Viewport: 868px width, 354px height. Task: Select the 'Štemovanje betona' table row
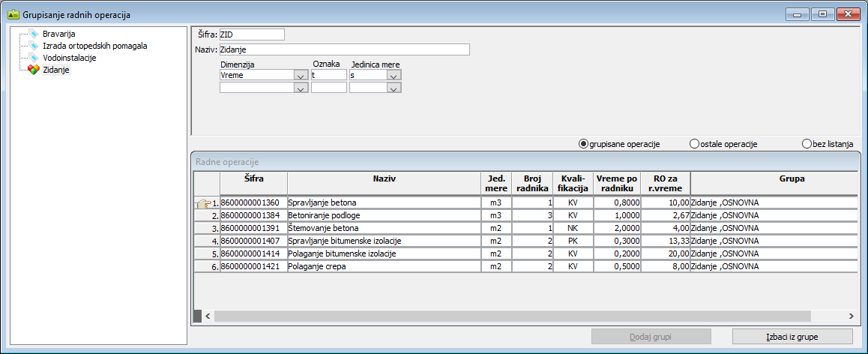click(x=382, y=227)
